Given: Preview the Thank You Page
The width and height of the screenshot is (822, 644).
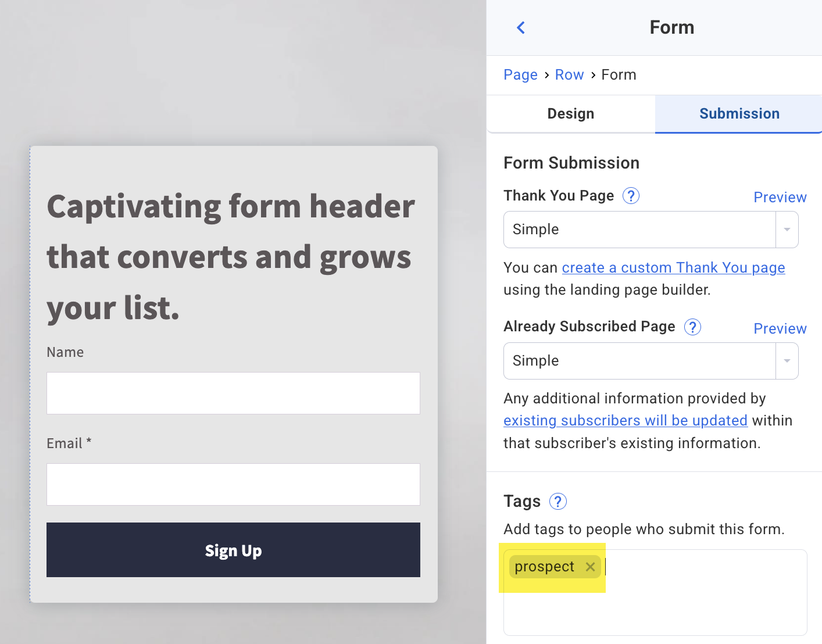Looking at the screenshot, I should (780, 197).
